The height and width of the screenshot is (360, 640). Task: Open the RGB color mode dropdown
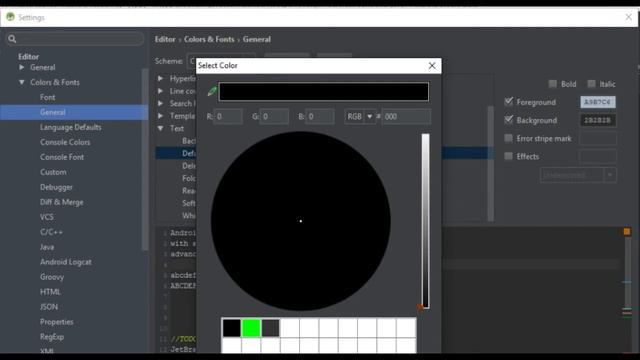tap(360, 117)
